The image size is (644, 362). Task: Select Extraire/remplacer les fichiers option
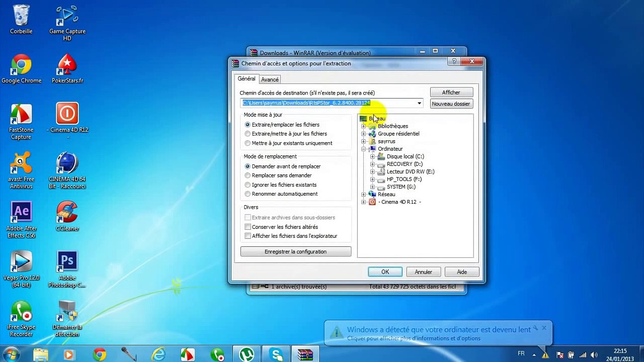click(x=282, y=125)
